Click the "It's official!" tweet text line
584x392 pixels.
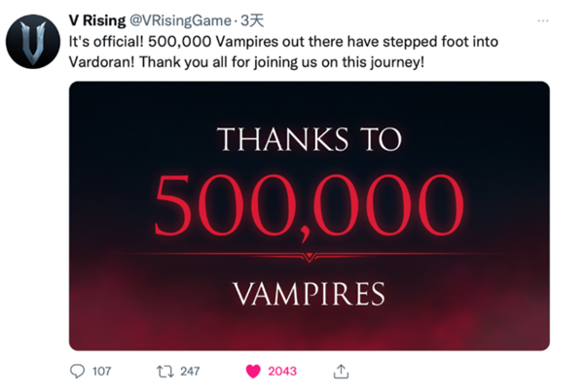click(x=283, y=41)
